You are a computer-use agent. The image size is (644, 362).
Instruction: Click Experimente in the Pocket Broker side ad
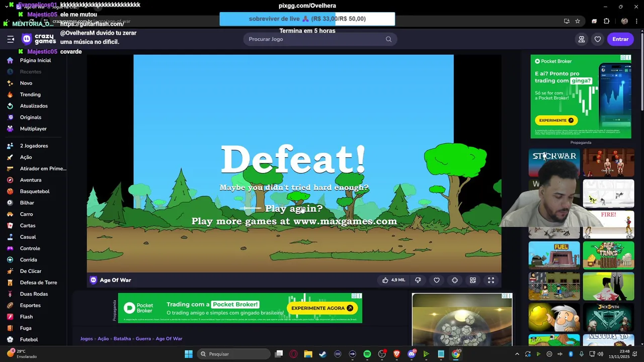(x=556, y=120)
